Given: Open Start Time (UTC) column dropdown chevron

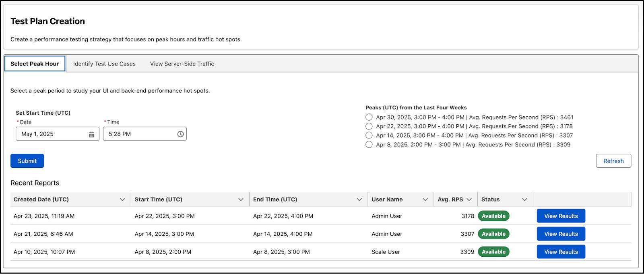Looking at the screenshot, I should [x=241, y=200].
